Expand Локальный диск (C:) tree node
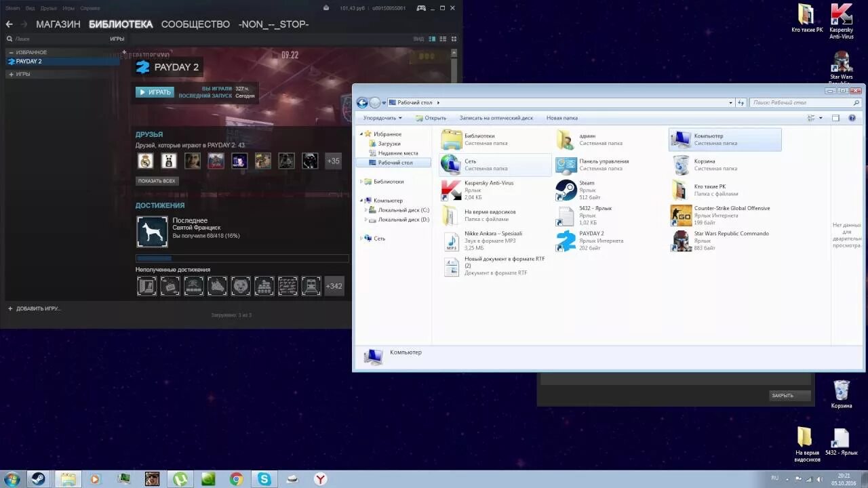Screen dimensions: 868x488 367,210
